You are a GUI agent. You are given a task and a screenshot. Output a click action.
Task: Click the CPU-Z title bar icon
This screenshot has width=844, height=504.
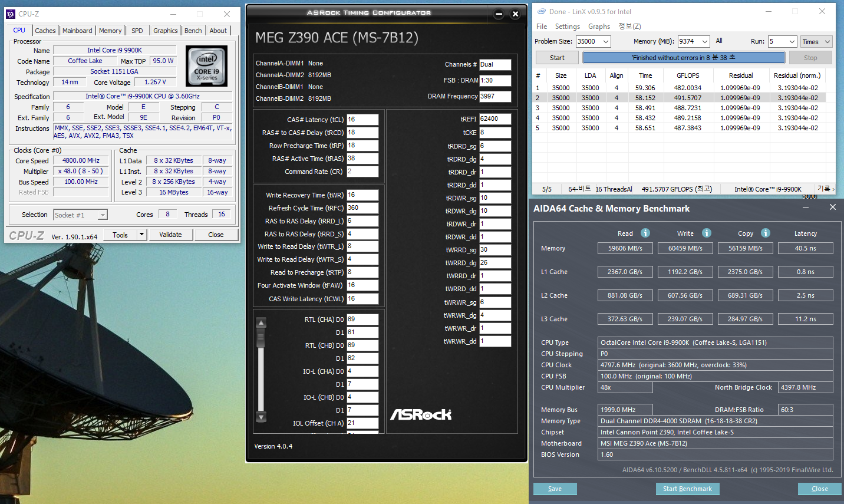(x=11, y=14)
